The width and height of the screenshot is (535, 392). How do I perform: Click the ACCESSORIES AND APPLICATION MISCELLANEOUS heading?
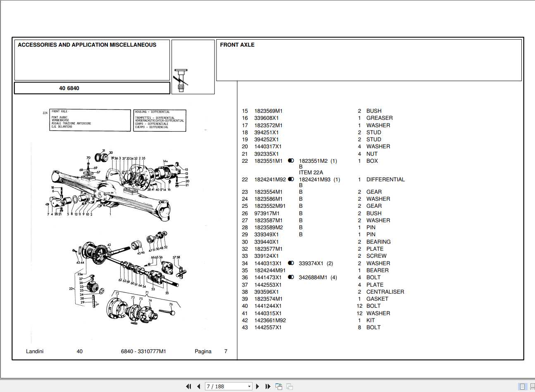point(87,45)
